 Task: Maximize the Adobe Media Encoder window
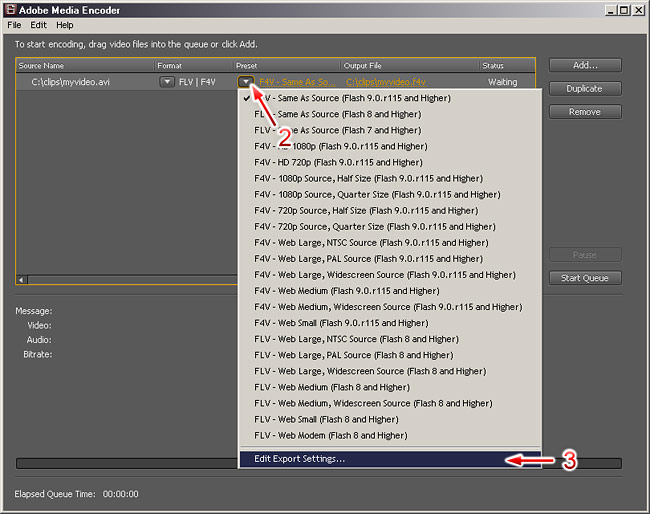click(624, 10)
